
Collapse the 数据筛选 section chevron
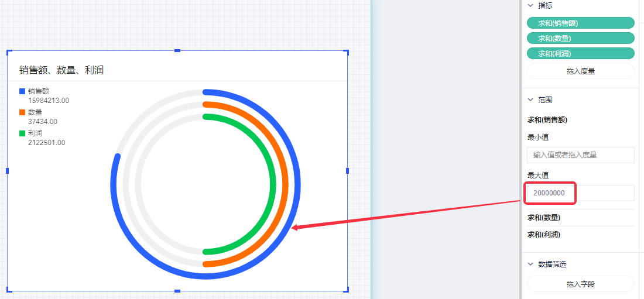(x=531, y=264)
